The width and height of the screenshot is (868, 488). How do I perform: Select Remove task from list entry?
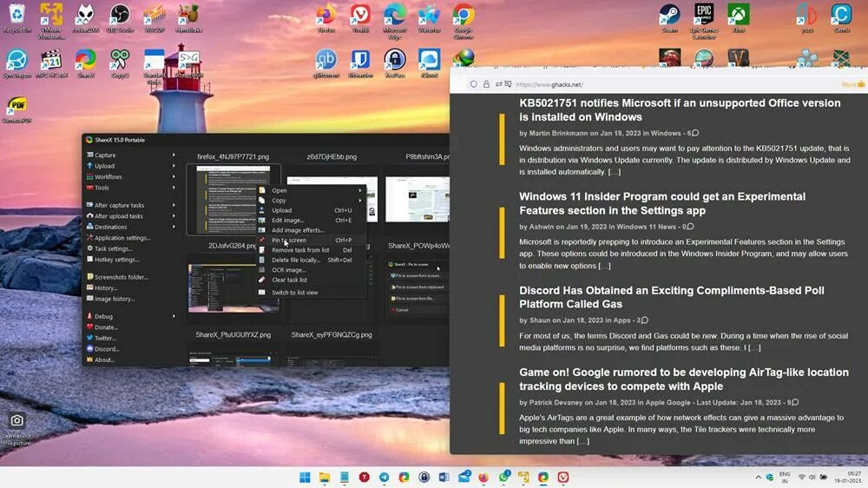coord(311,250)
